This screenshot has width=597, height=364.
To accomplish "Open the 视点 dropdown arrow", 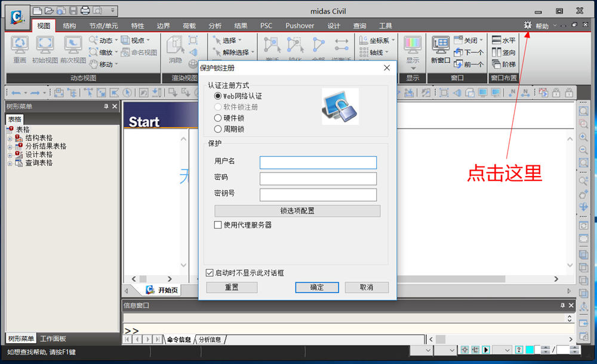I will (x=148, y=40).
